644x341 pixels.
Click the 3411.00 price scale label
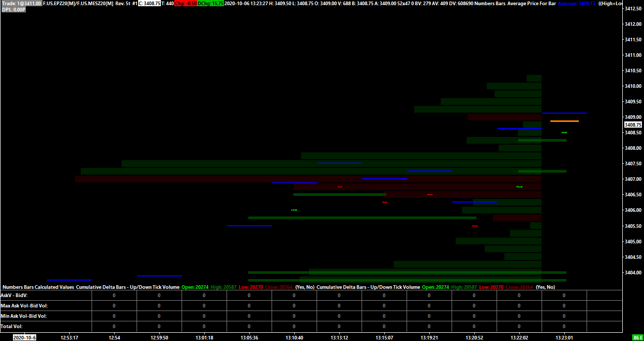634,55
